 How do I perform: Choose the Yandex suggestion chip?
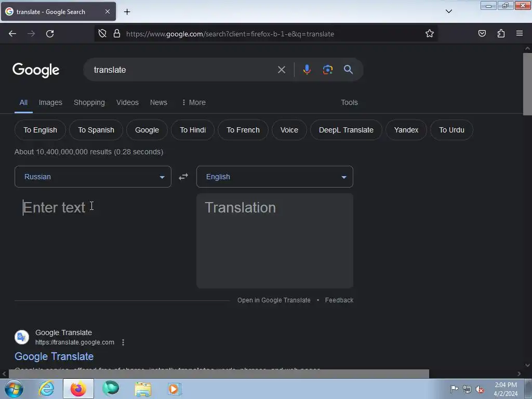click(x=406, y=130)
